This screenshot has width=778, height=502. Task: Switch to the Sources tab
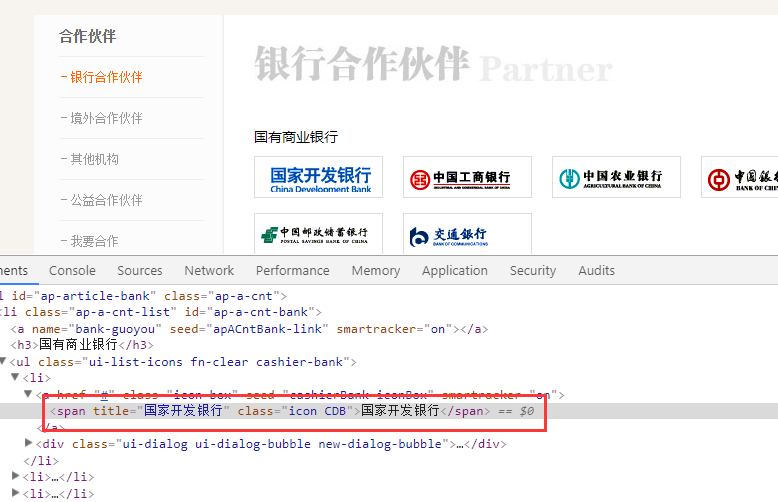[x=139, y=270]
